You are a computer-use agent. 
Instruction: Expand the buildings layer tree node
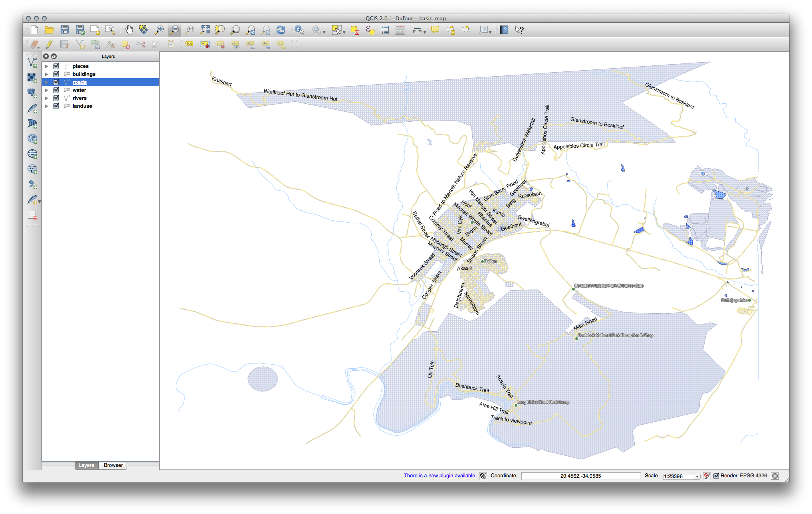coord(47,74)
